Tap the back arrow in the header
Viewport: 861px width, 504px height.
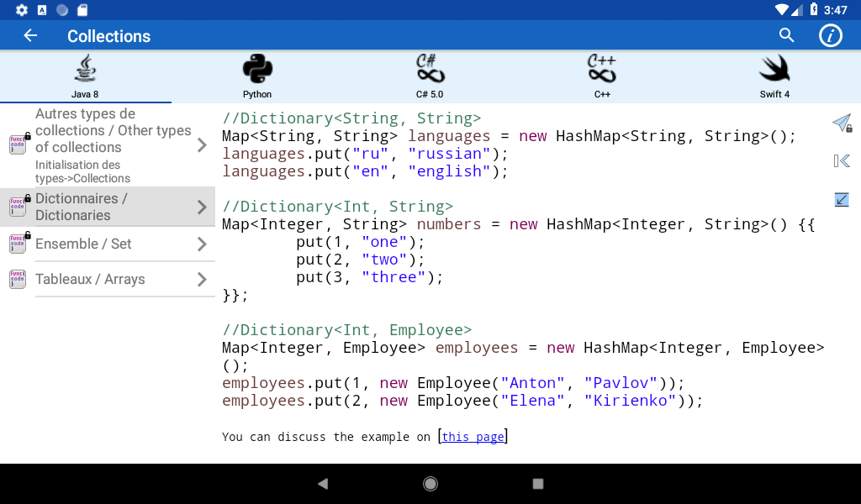[x=30, y=35]
